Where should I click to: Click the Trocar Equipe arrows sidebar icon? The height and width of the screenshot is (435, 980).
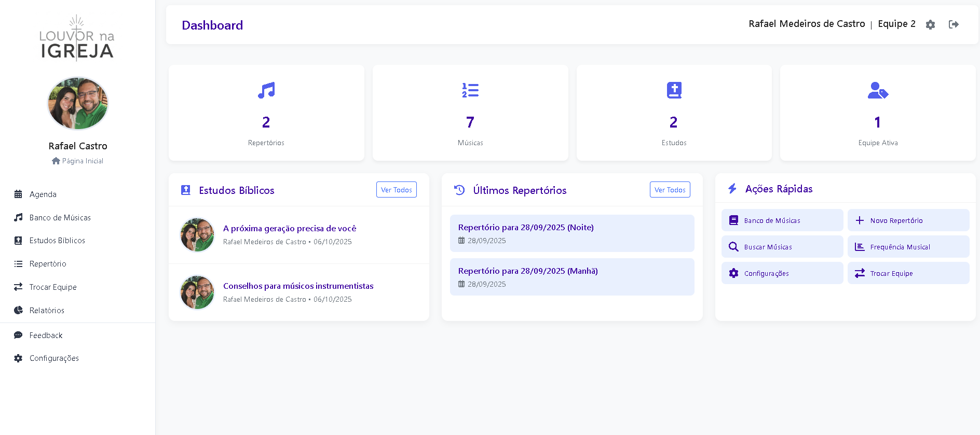(x=18, y=287)
